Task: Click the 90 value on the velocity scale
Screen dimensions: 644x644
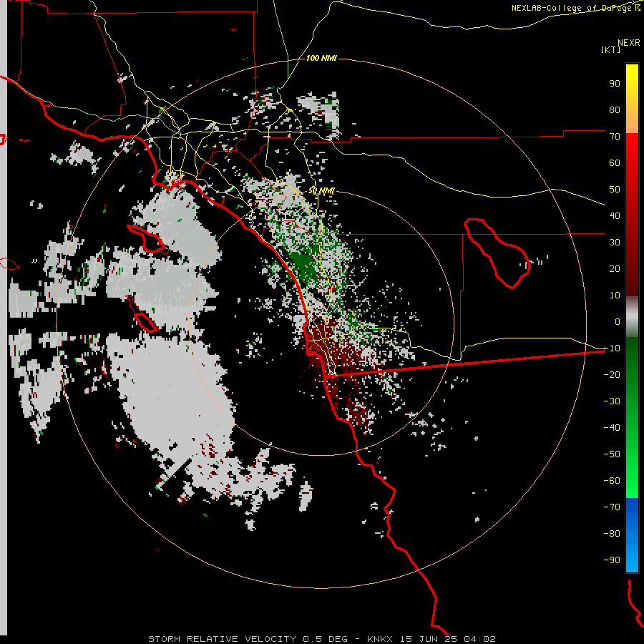Action: (615, 84)
